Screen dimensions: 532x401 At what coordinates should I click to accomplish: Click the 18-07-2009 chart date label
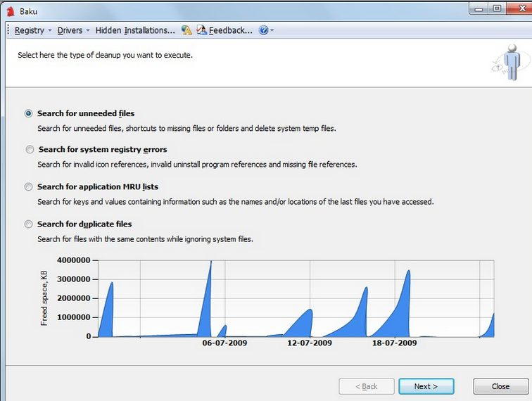coord(394,343)
